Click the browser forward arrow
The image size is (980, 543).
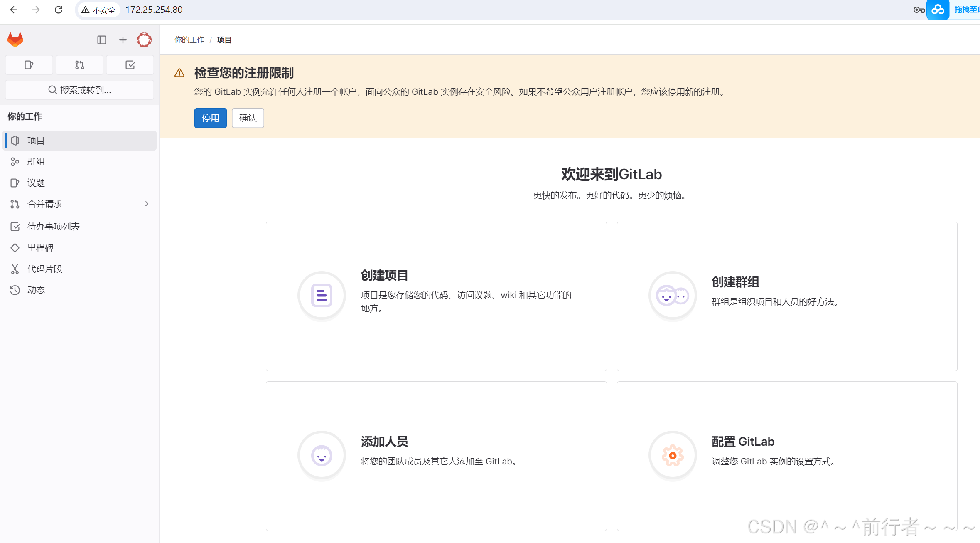click(36, 10)
